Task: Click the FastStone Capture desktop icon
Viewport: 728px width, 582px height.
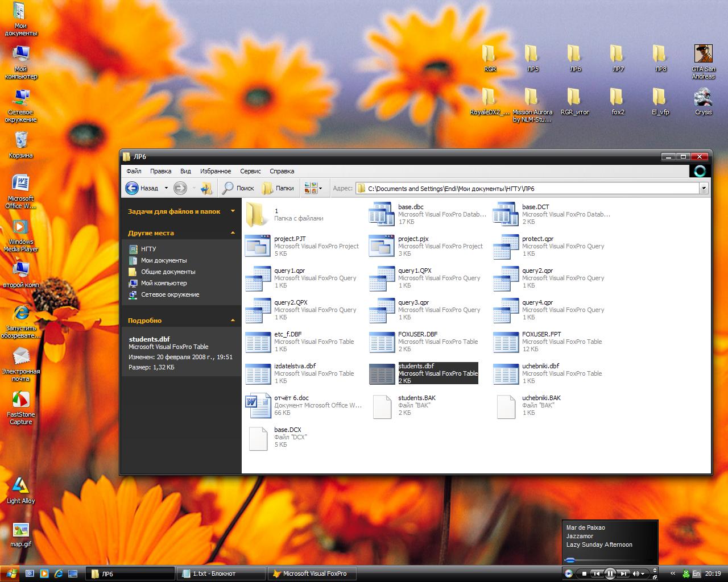Action: point(21,401)
